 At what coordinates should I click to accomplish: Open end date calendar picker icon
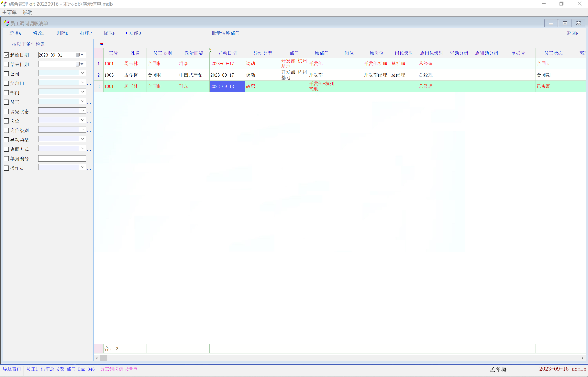point(77,64)
